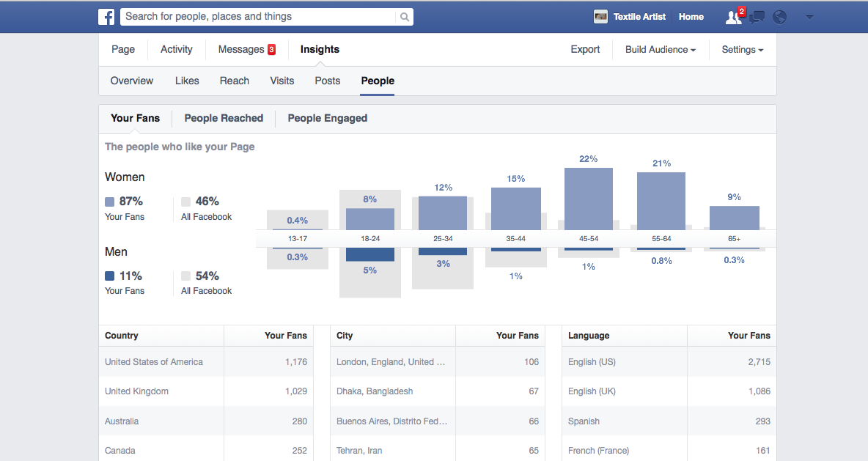Click the 45-54 age group label
868x461 pixels.
tap(589, 238)
